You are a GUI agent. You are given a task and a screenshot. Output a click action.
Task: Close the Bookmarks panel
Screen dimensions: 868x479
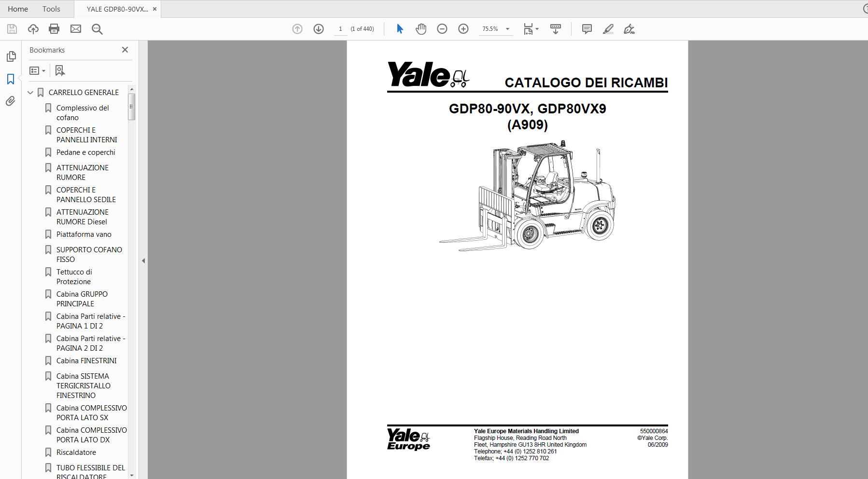pyautogui.click(x=125, y=50)
